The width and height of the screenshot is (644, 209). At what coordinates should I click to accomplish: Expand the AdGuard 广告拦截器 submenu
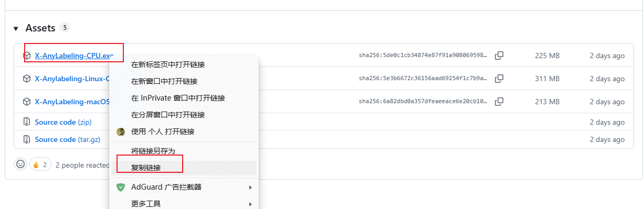(x=183, y=187)
